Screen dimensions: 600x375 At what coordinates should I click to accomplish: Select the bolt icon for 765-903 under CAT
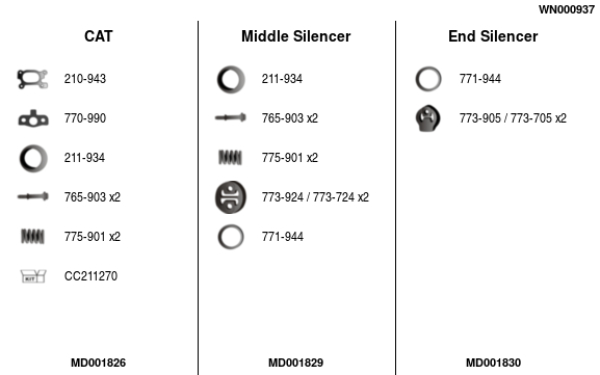(33, 197)
